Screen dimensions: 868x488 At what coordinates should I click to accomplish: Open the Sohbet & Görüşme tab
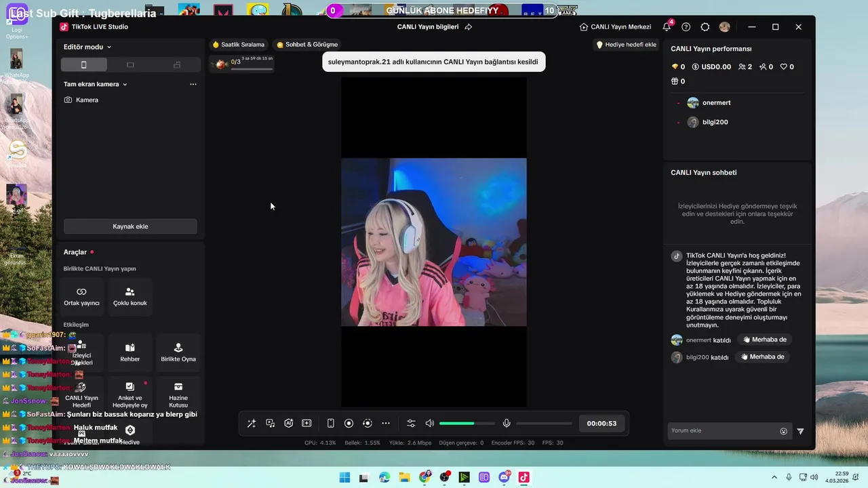tap(307, 45)
